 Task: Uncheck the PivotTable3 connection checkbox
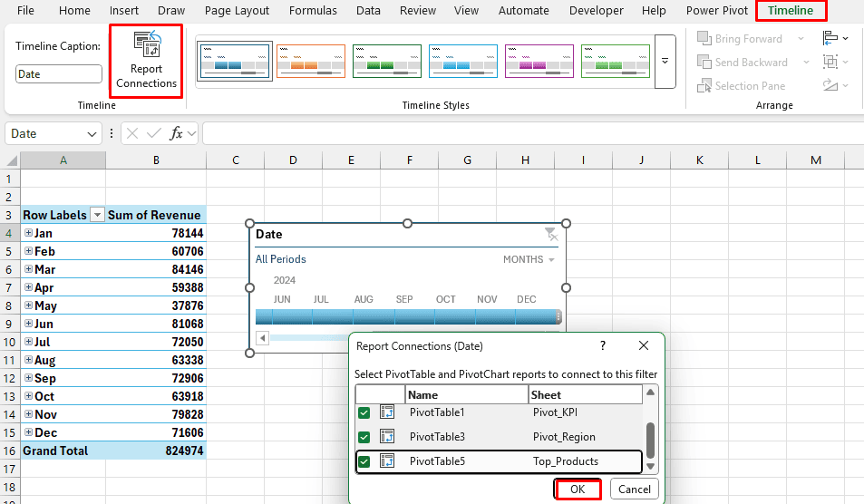[x=364, y=437]
